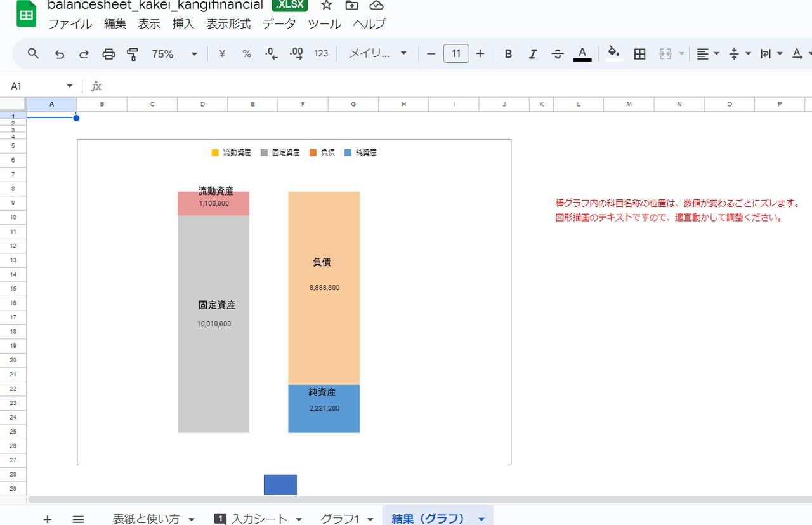The height and width of the screenshot is (525, 812).
Task: Open the メイリオ font dropdown
Action: pos(377,54)
